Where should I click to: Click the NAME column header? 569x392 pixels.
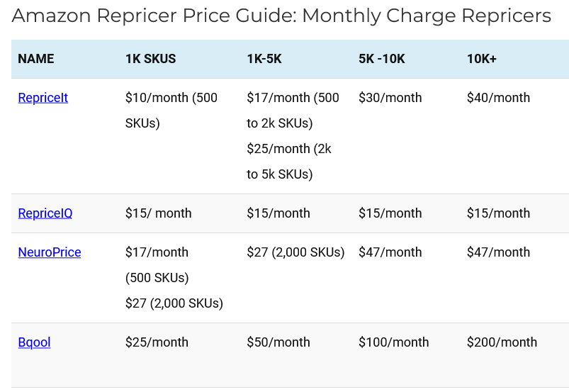coord(36,59)
